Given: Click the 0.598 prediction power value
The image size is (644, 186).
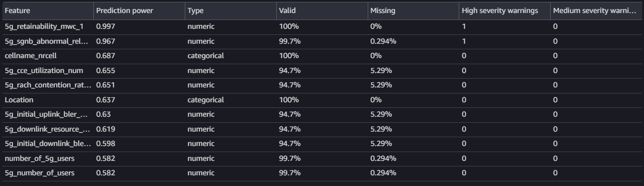Looking at the screenshot, I should click(x=105, y=144).
